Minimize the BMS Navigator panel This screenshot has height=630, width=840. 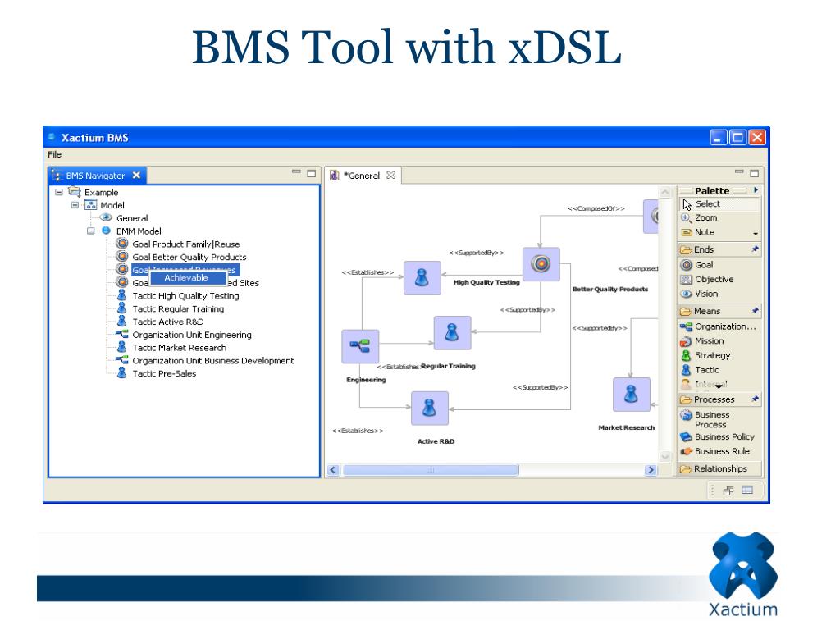point(296,172)
